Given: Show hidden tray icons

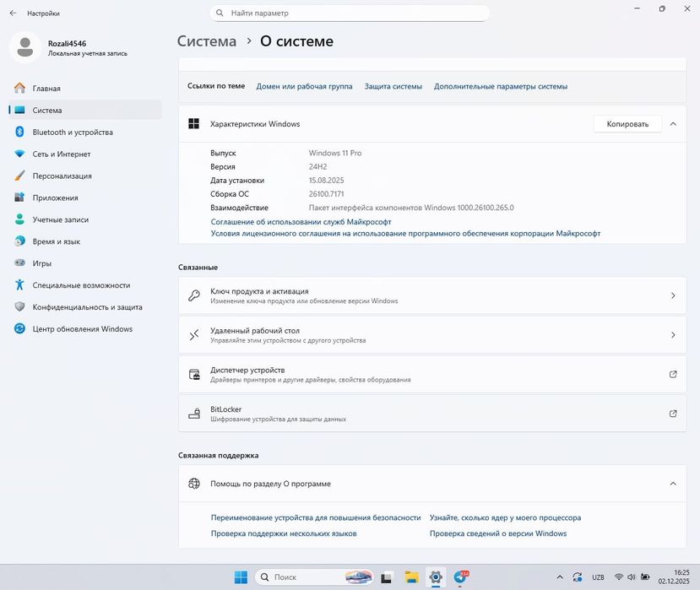Looking at the screenshot, I should [559, 577].
